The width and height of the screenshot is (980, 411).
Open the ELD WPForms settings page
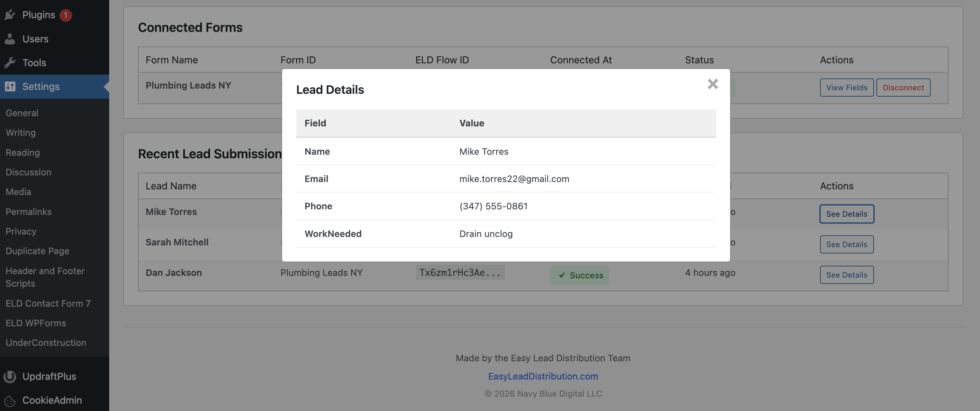pyautogui.click(x=36, y=323)
